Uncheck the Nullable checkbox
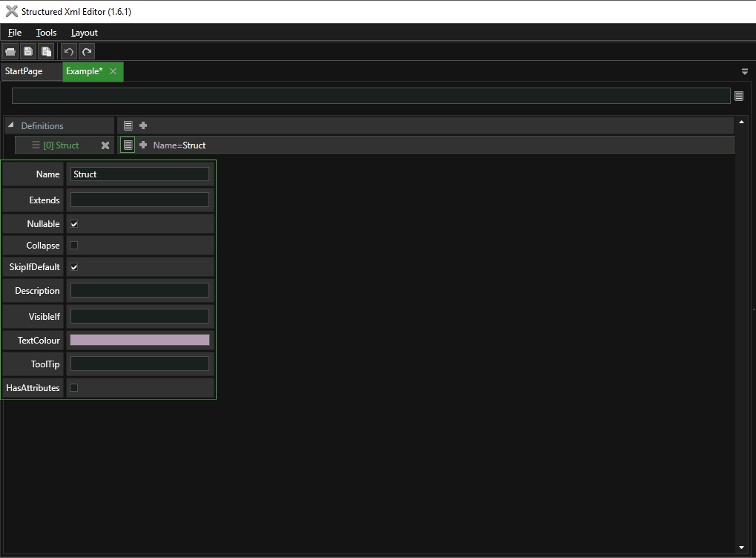Viewport: 756px width, 558px height. click(73, 224)
